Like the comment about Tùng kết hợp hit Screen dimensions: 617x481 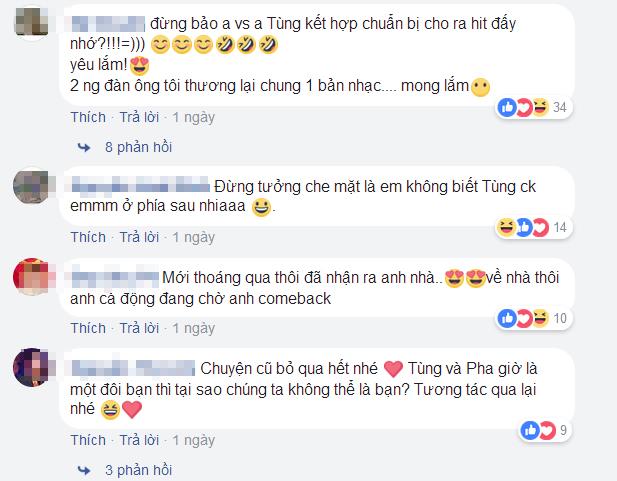point(88,117)
